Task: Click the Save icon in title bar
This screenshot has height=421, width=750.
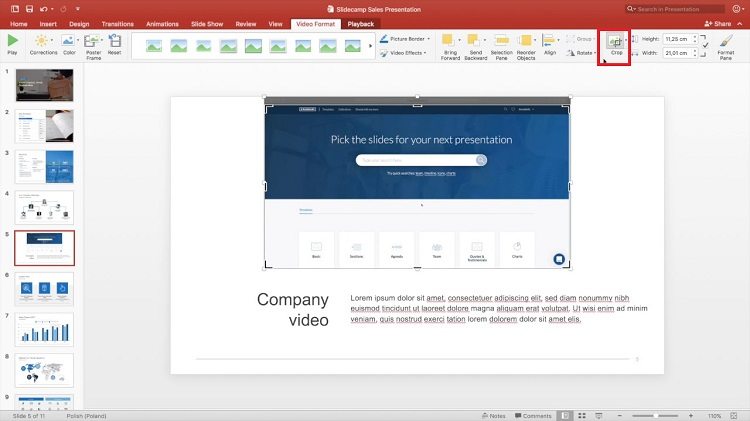Action: [29, 9]
